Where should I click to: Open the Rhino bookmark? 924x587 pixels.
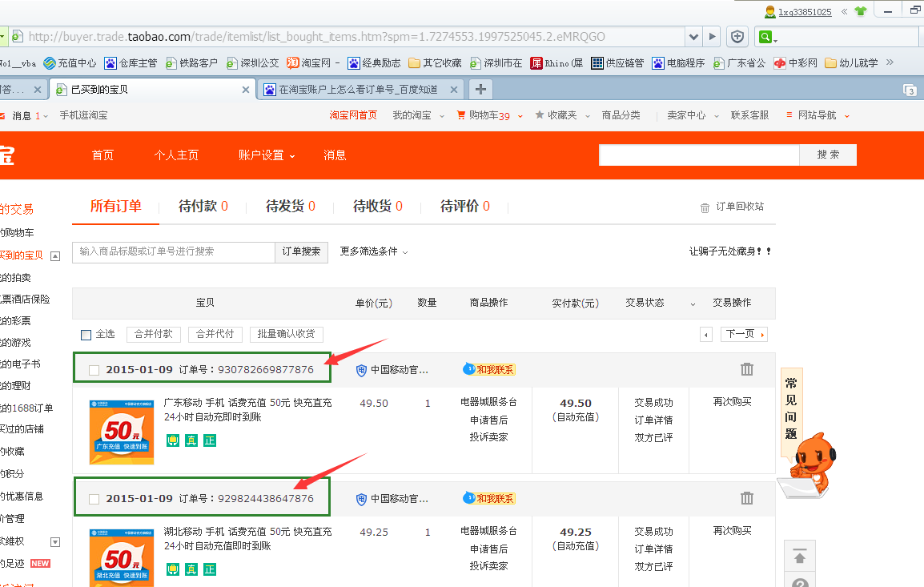[x=556, y=63]
